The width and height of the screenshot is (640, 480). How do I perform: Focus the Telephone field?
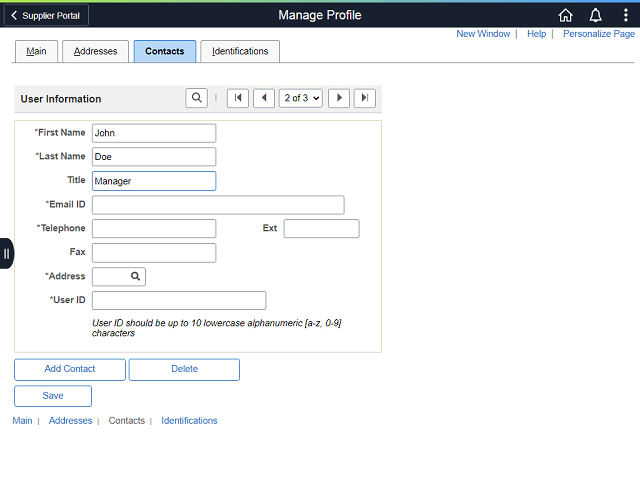click(154, 229)
